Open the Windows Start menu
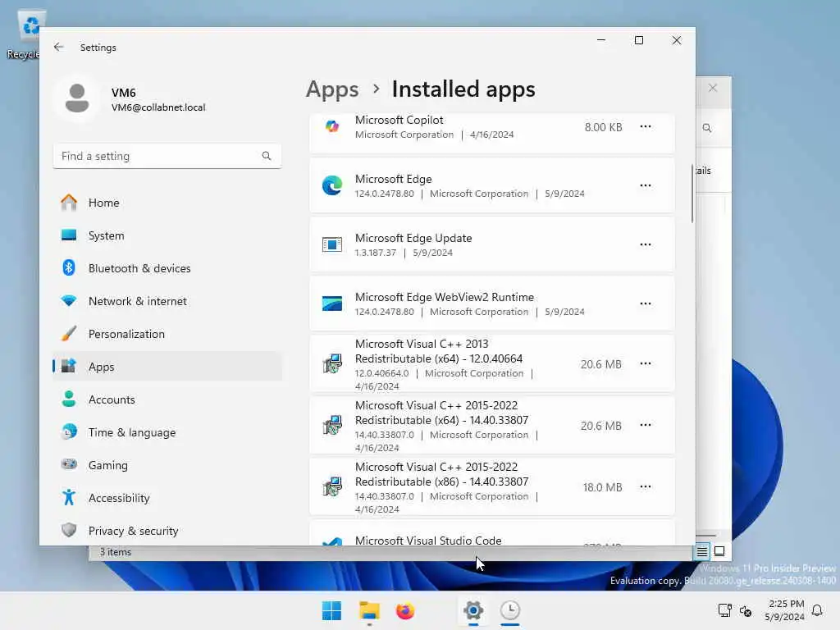 (x=331, y=610)
